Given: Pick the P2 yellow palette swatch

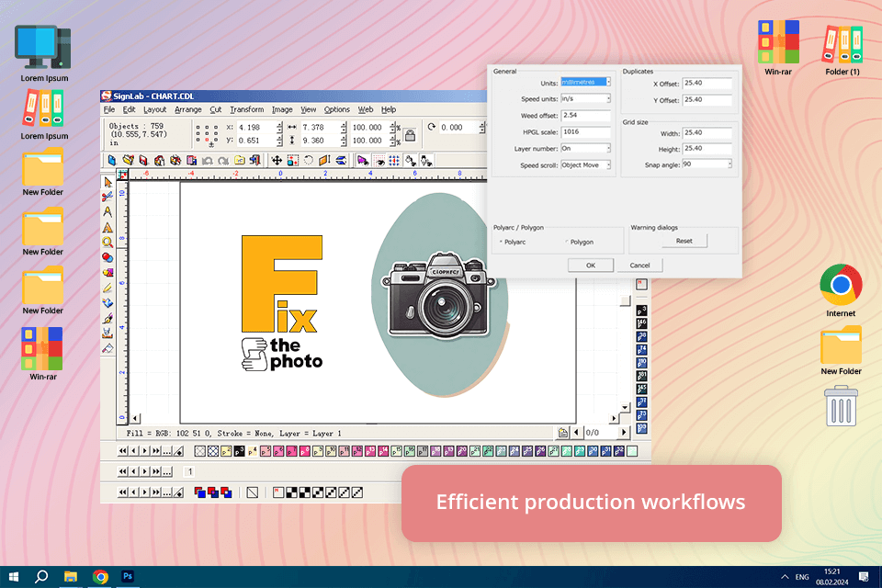Looking at the screenshot, I should 226,451.
